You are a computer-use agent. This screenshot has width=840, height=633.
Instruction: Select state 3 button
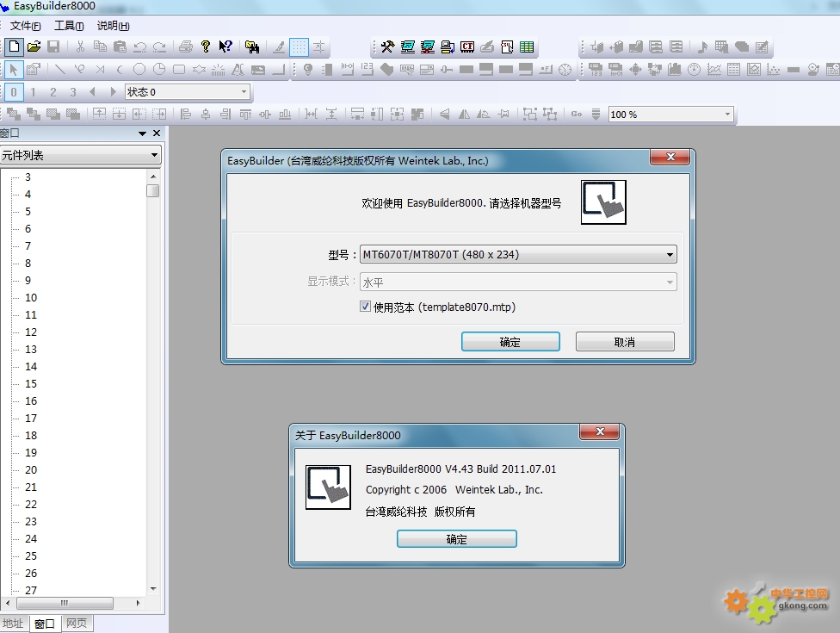[x=73, y=92]
